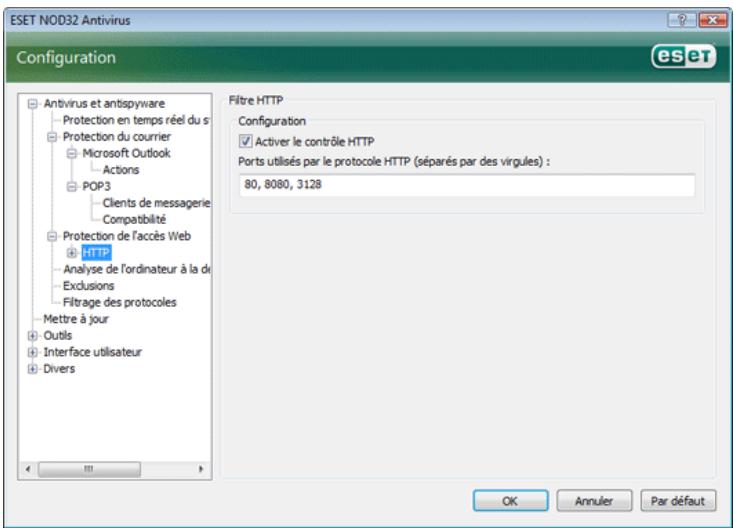Close the ESET configuration window
The width and height of the screenshot is (734, 528).
(x=713, y=20)
